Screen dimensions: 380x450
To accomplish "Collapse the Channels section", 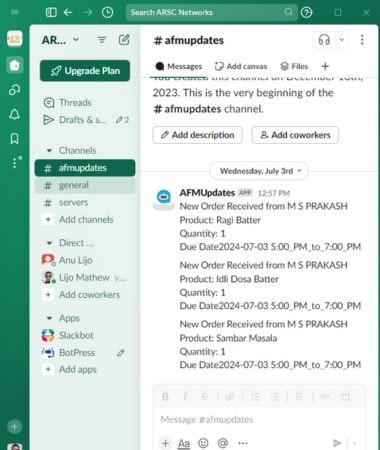I will pos(49,151).
